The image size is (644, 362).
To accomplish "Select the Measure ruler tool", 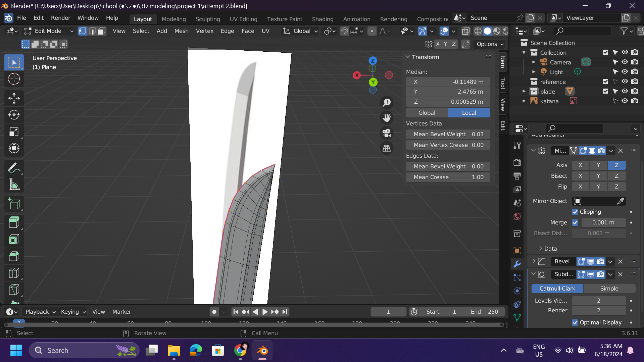I will point(14,185).
